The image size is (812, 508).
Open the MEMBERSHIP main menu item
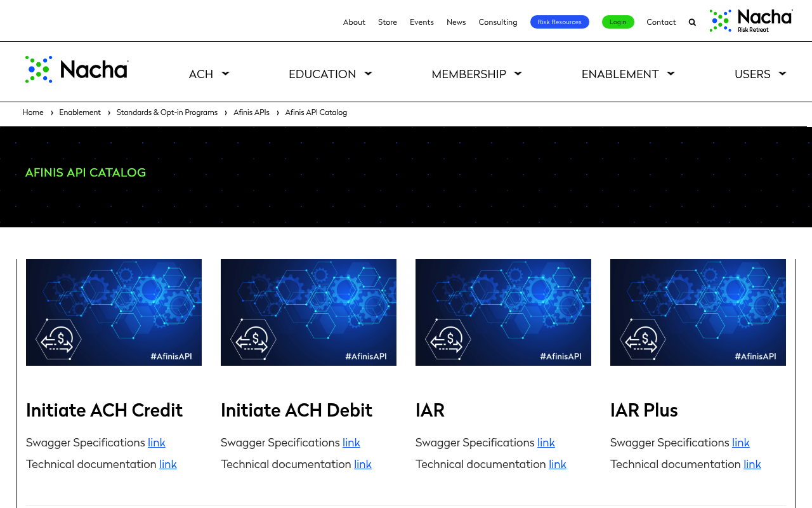469,74
